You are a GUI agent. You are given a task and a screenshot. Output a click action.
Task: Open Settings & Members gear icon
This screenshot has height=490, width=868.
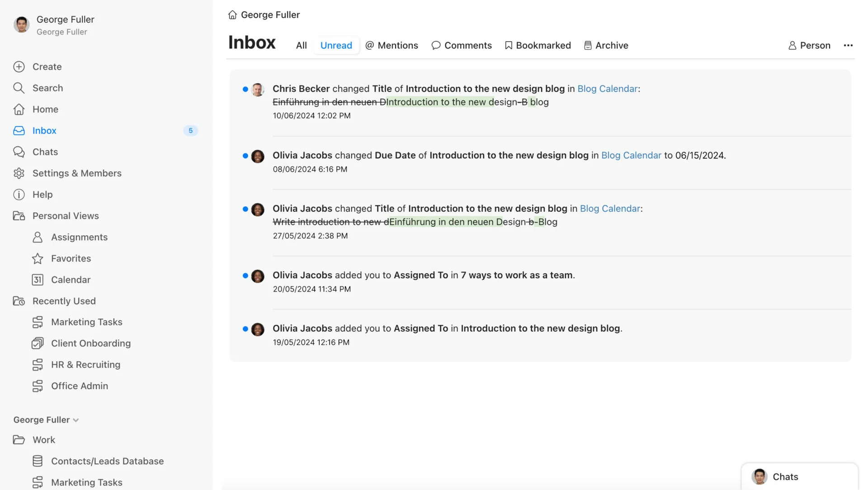point(19,173)
